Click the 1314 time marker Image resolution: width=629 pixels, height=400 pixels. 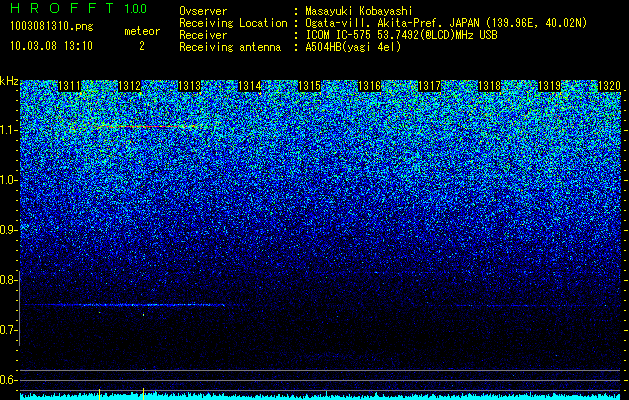point(250,86)
